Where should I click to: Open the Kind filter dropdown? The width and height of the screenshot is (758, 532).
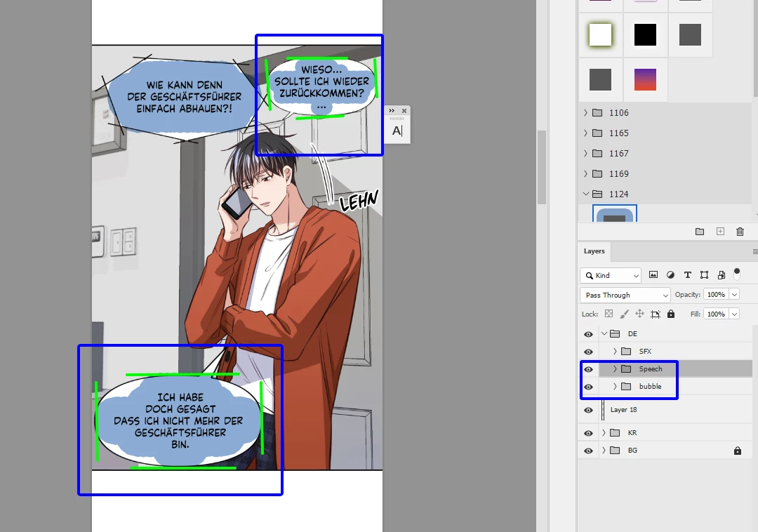[611, 275]
